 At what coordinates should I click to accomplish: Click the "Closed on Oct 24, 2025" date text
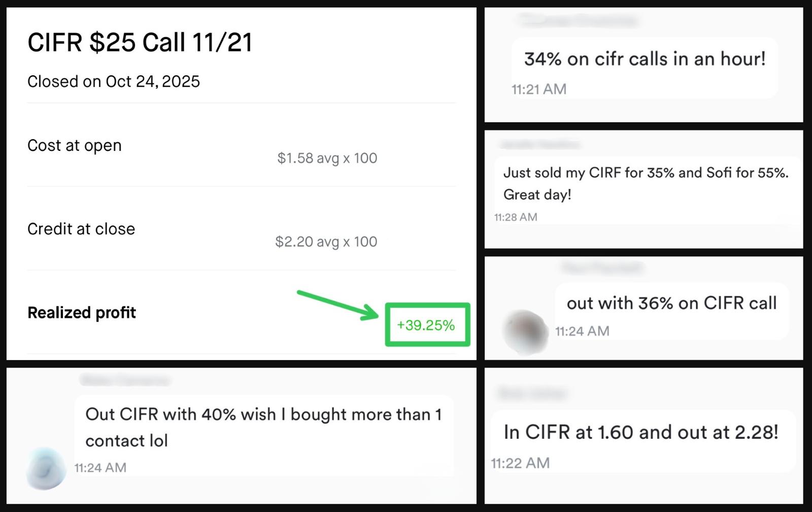[114, 81]
